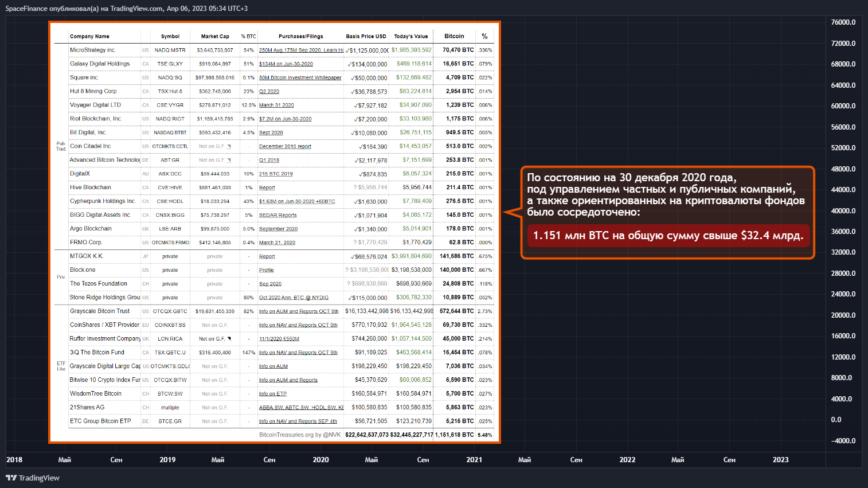Open the 'Q1 2018' filing link

point(269,161)
